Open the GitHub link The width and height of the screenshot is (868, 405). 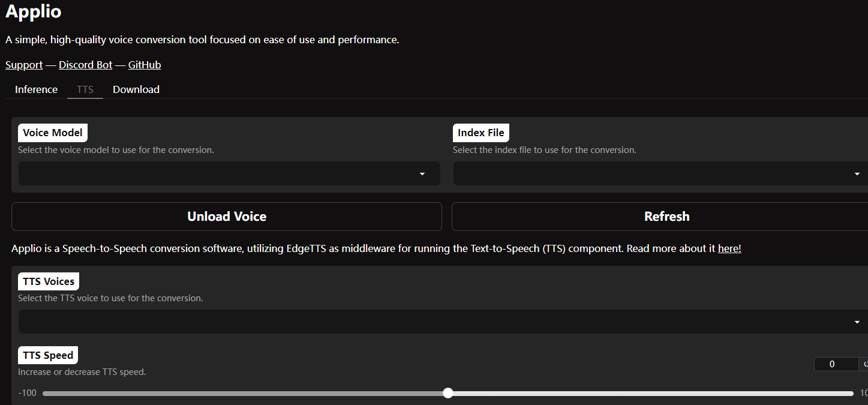[x=145, y=65]
